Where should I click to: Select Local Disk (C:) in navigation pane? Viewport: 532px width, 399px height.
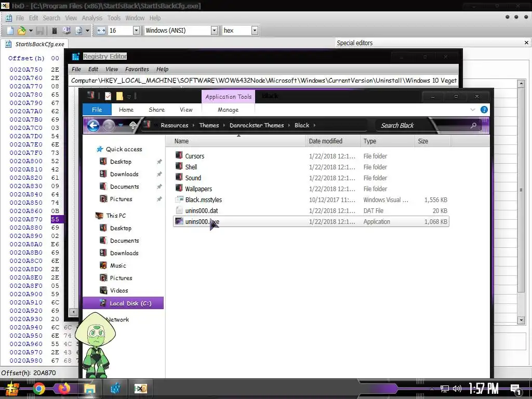pyautogui.click(x=123, y=303)
